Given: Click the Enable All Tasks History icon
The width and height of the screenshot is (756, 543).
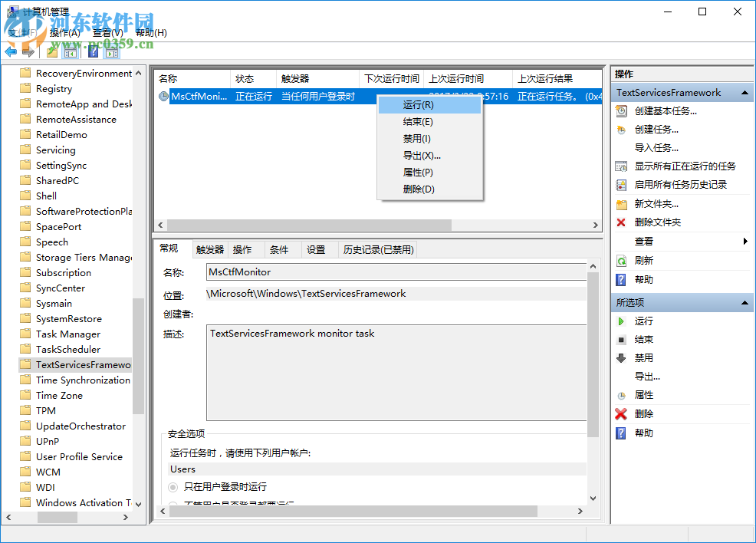Looking at the screenshot, I should point(620,184).
